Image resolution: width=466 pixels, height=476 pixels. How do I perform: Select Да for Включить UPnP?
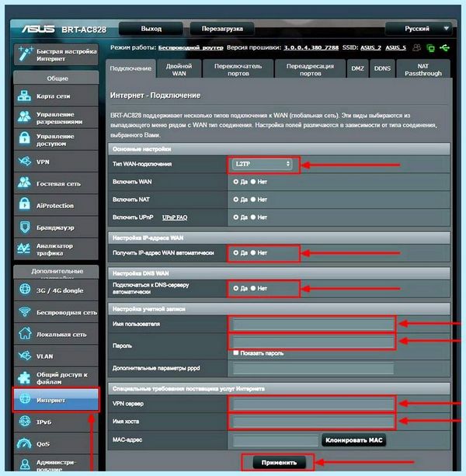pyautogui.click(x=235, y=217)
